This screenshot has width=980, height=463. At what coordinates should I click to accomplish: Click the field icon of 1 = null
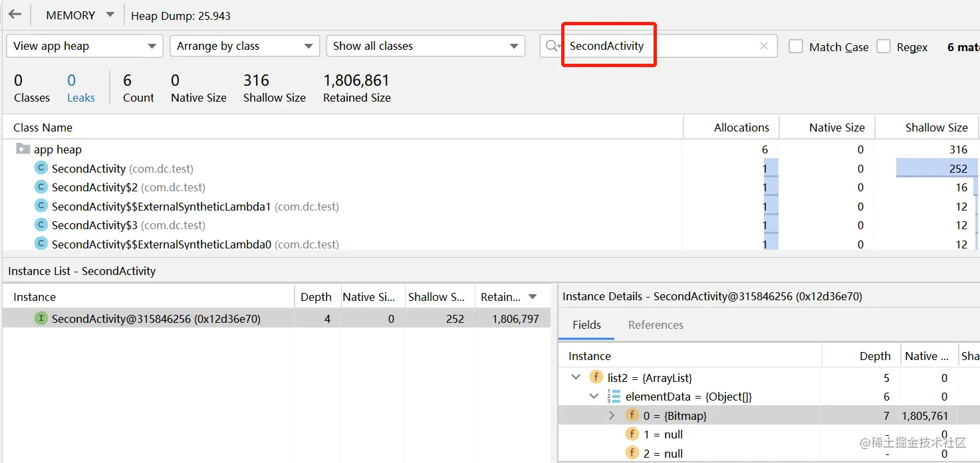coord(632,434)
